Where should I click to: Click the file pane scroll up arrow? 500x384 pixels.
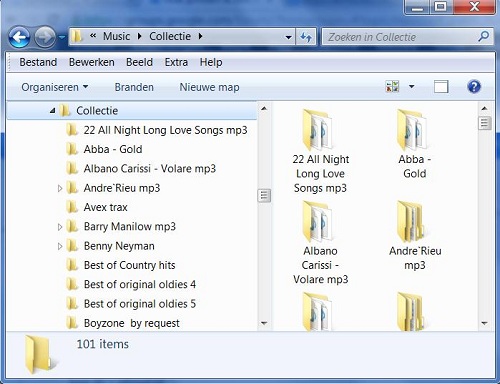484,108
